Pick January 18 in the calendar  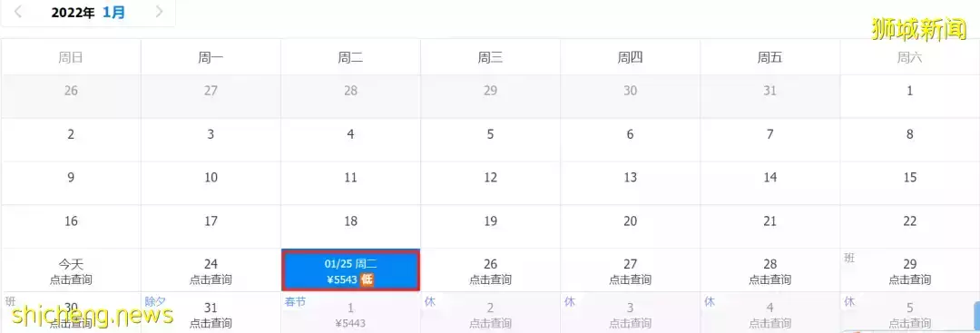point(350,221)
